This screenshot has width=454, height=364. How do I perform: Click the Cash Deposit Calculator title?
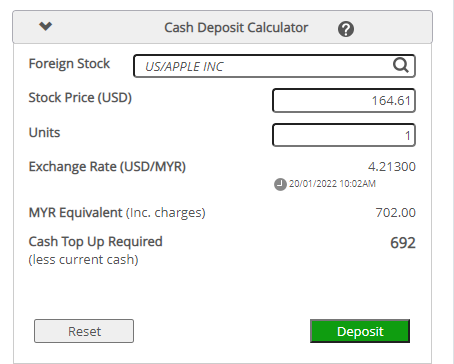236,28
